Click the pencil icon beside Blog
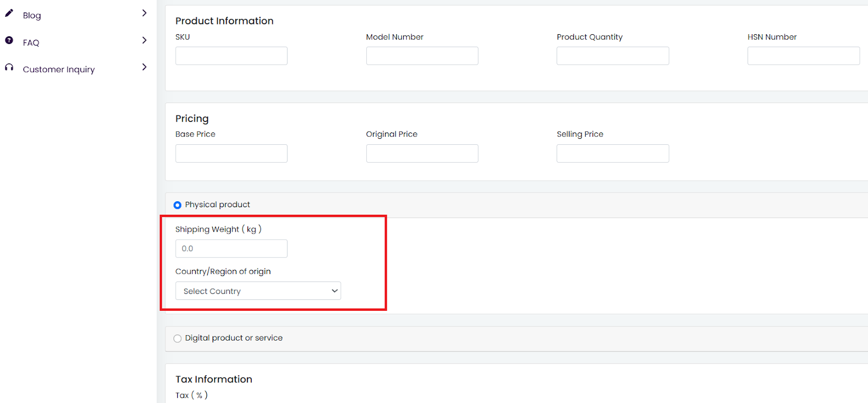868x403 pixels. [x=9, y=13]
